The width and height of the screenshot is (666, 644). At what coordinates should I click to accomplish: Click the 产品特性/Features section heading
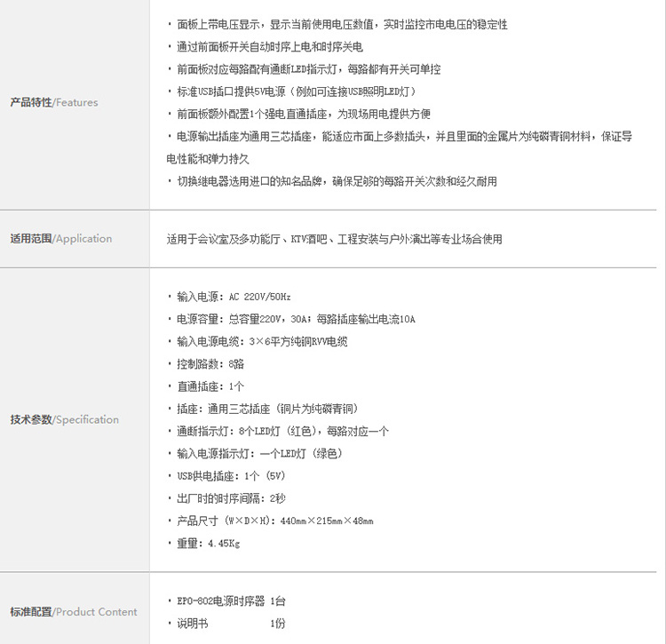[54, 103]
